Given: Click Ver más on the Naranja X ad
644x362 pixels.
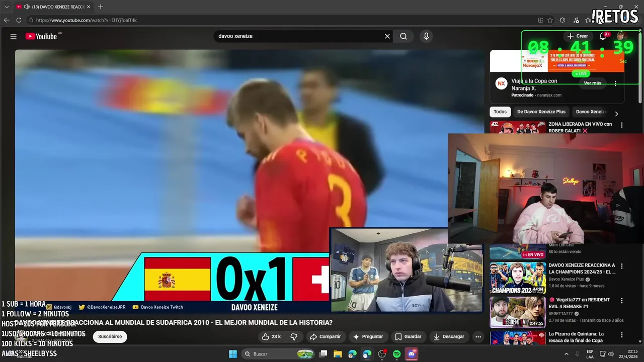Looking at the screenshot, I should [593, 83].
